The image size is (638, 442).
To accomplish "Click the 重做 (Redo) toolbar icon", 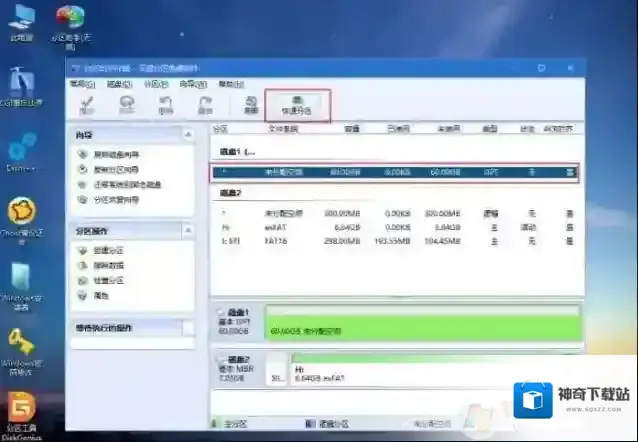I will [x=204, y=105].
